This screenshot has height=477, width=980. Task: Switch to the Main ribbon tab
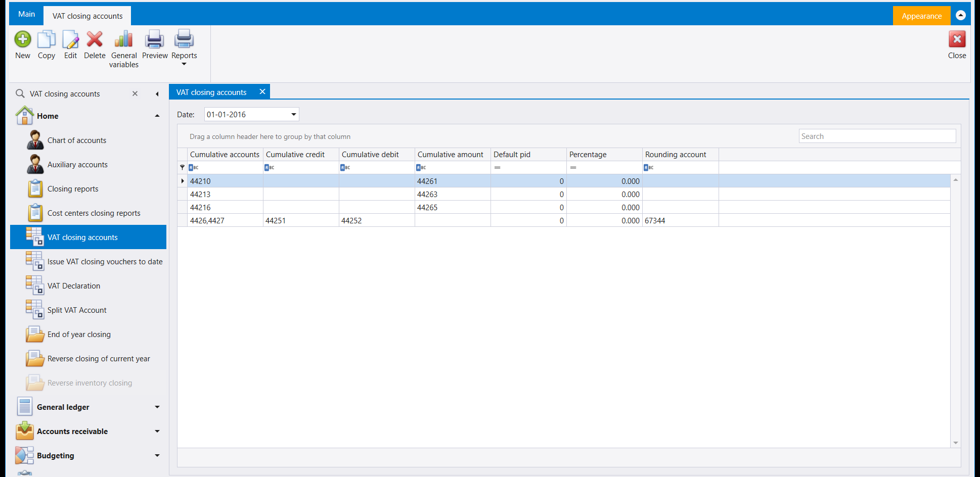tap(26, 14)
